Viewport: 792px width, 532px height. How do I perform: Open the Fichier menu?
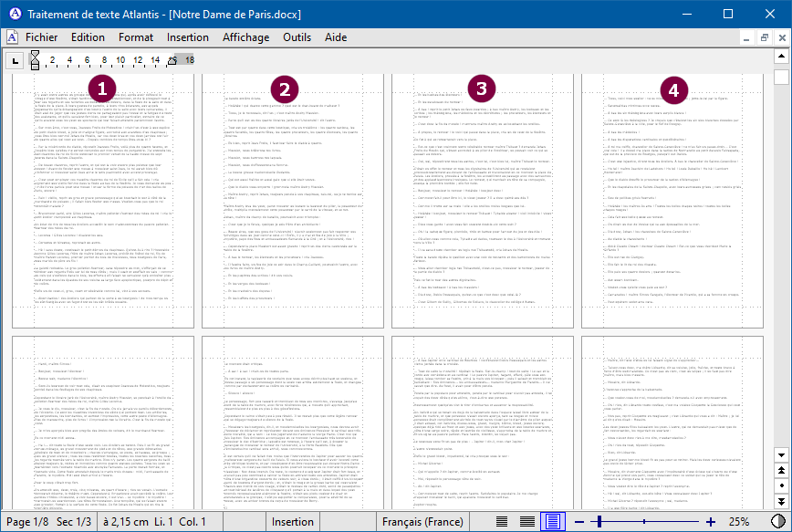click(x=41, y=37)
